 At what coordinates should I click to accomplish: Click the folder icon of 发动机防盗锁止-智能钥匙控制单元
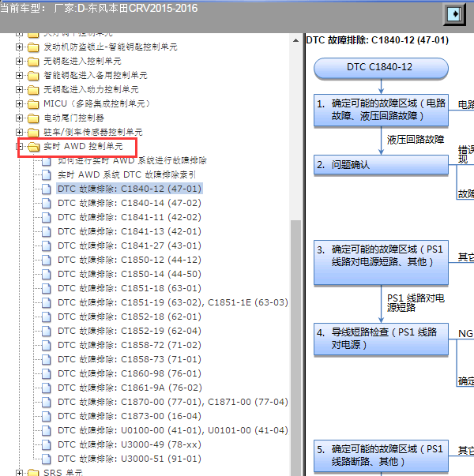[33, 47]
